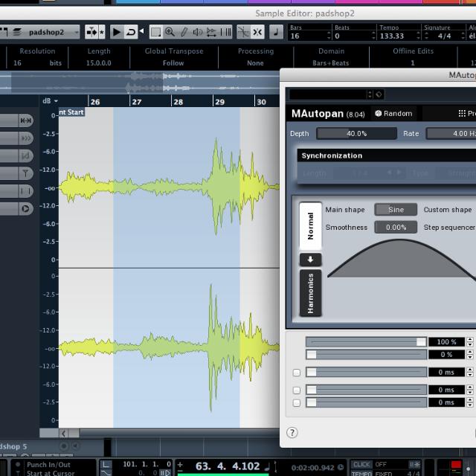Enable the second 0 ms slider checkbox
The height and width of the screenshot is (476, 476).
pos(297,390)
